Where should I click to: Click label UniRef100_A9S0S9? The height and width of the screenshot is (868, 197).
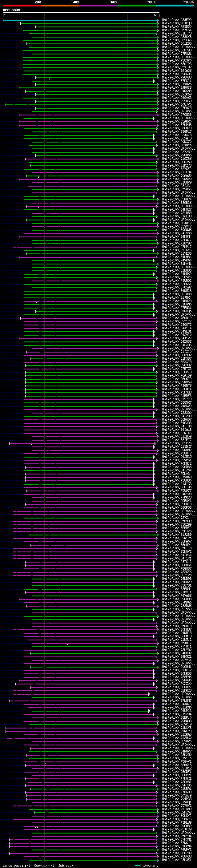coord(177,101)
